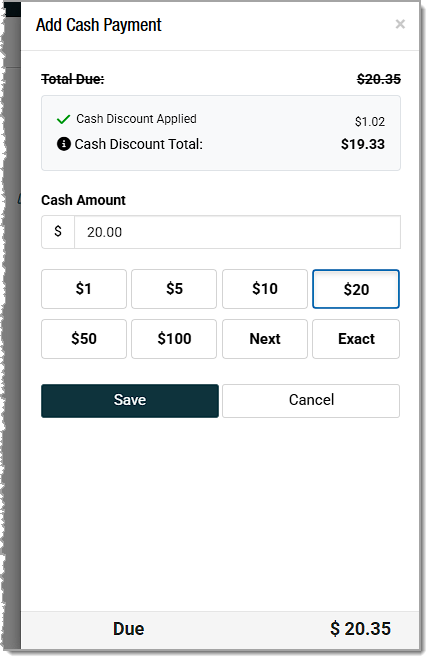Save the cash payment

coord(130,400)
